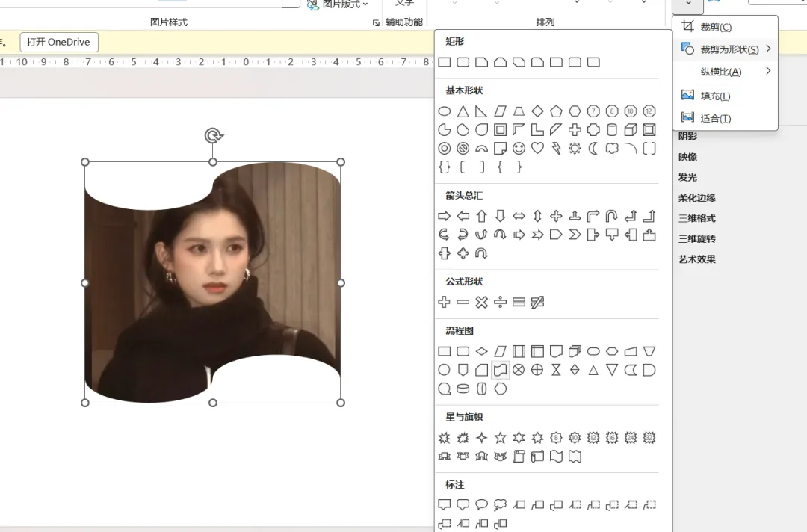This screenshot has height=532, width=807.
Task: Select the 5-Point Star shape
Action: [500, 438]
